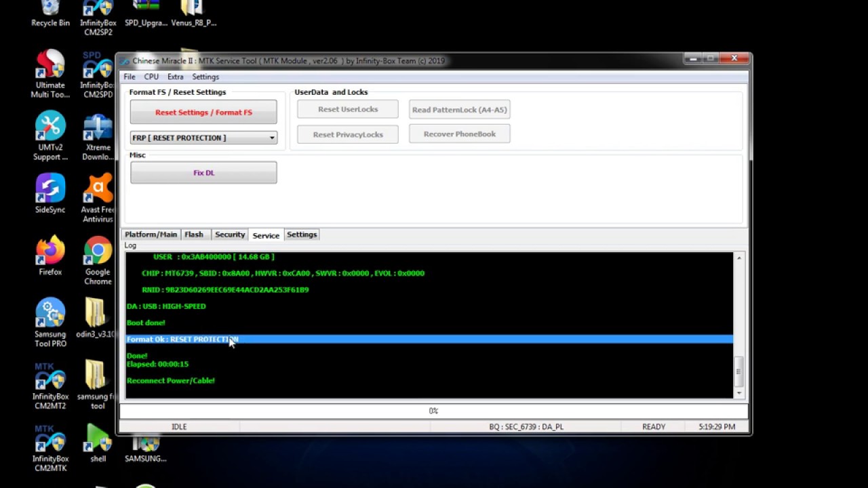This screenshot has width=868, height=488.
Task: Click READY status bar field
Action: click(x=654, y=427)
